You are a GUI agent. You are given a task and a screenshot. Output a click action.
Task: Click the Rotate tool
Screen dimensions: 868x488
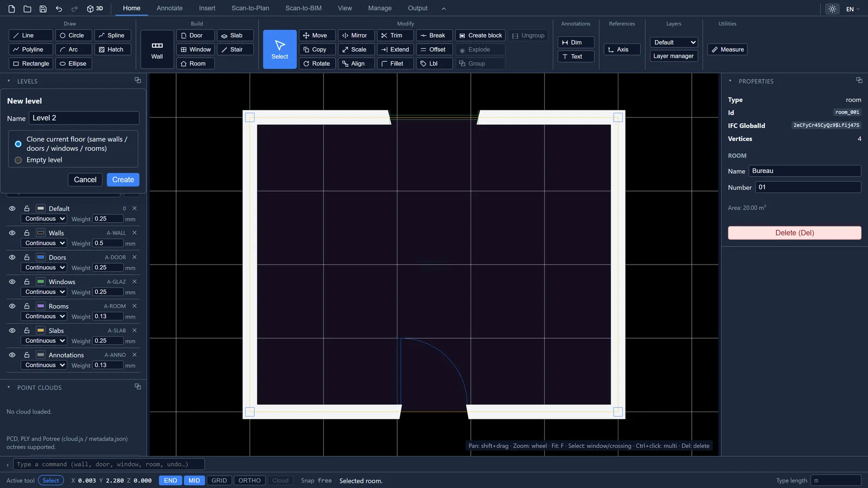click(317, 63)
